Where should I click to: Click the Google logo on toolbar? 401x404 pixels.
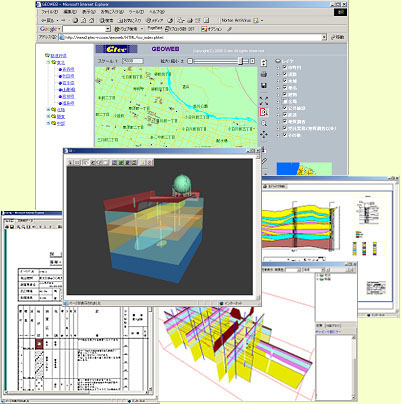[48, 29]
